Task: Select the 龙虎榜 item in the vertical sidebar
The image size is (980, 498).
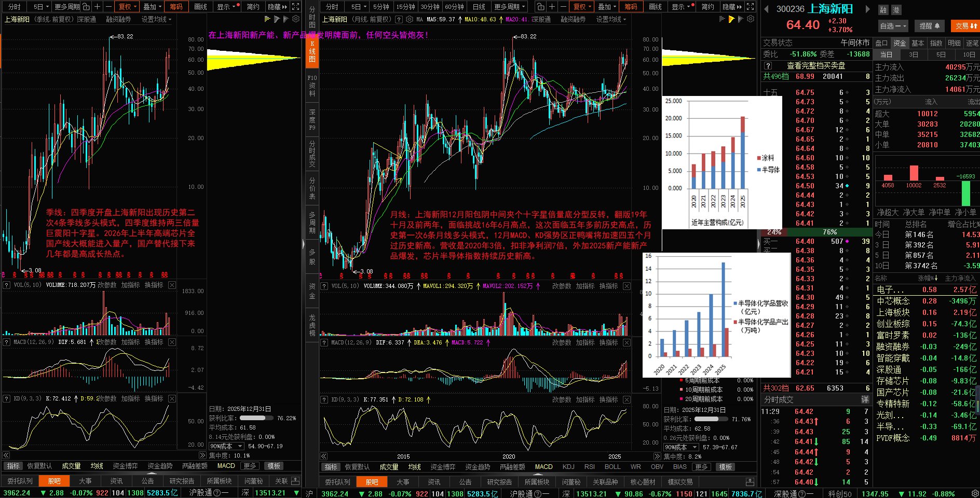Action: point(312,325)
